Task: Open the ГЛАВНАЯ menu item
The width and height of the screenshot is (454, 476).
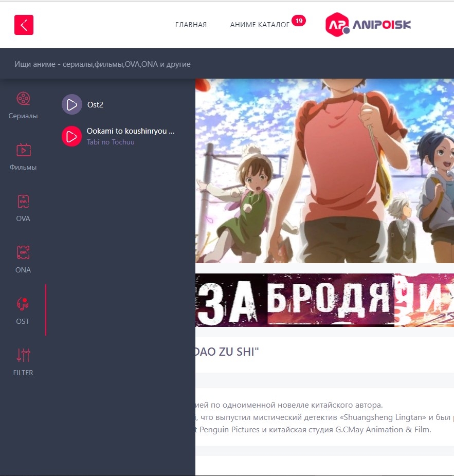Action: (x=191, y=25)
